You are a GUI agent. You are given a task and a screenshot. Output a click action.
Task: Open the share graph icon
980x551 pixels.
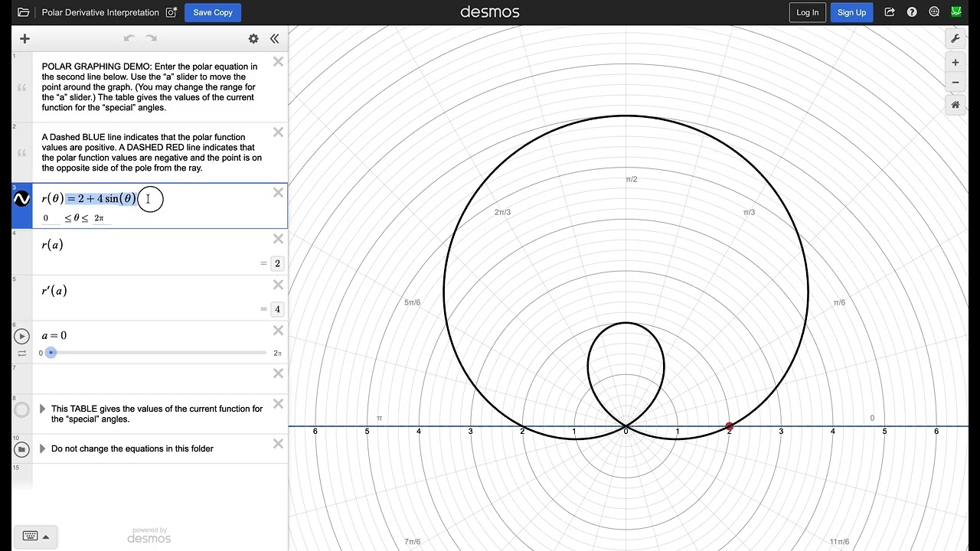pos(890,12)
